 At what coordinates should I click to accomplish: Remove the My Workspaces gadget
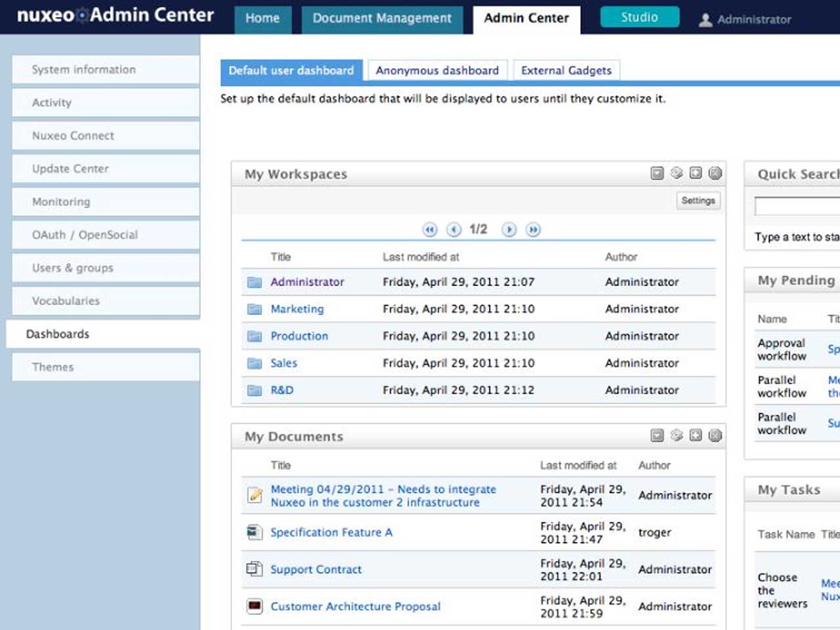tap(715, 173)
